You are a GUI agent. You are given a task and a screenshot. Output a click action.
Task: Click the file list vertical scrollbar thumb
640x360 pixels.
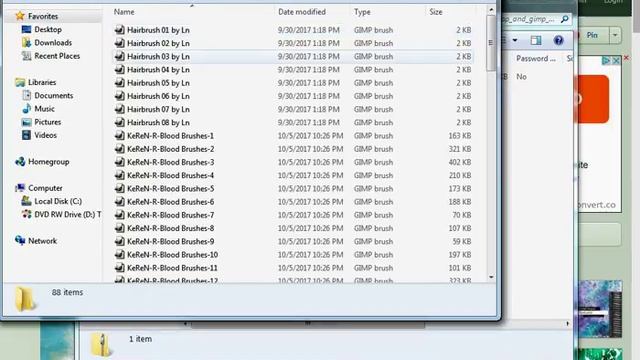tap(491, 42)
